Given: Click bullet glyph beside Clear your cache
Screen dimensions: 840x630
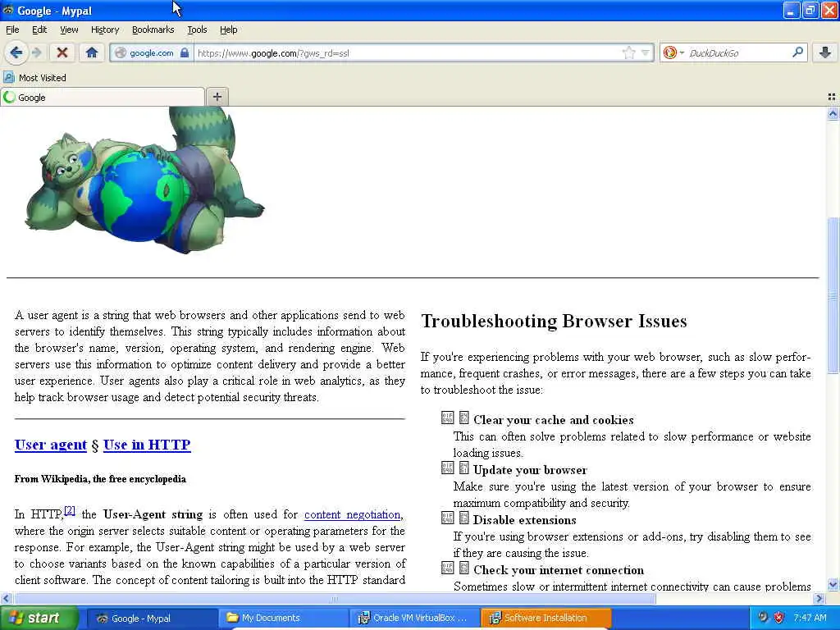Looking at the screenshot, I should click(454, 418).
